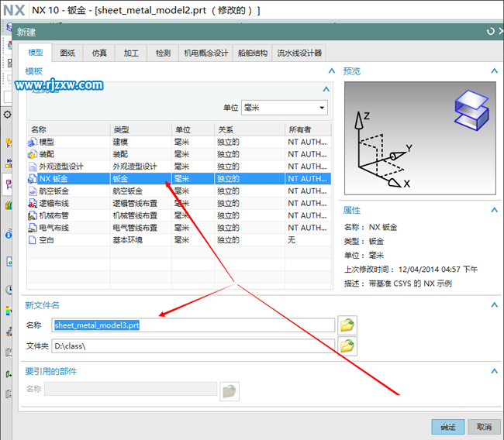504x440 pixels.
Task: Open the 单位 毫米 dropdown
Action: coord(285,108)
